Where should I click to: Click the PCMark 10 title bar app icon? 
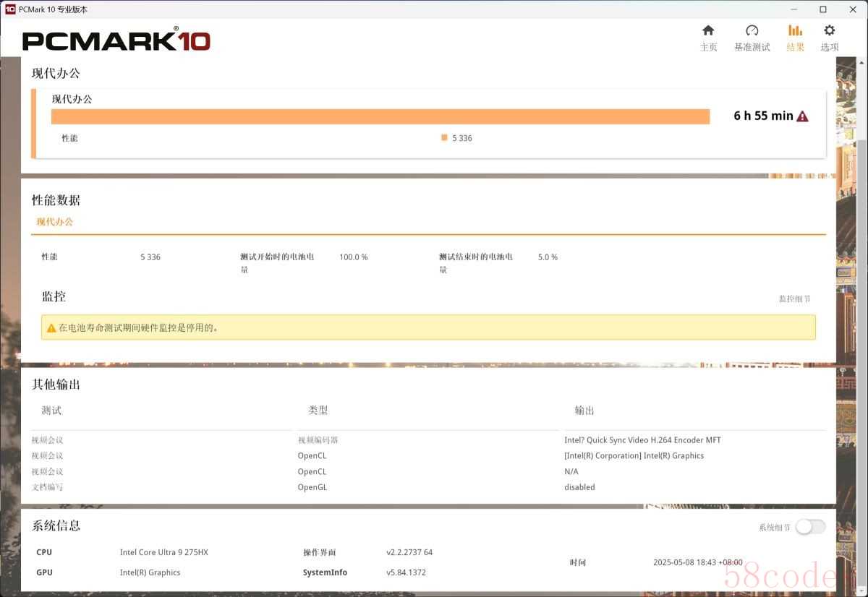coord(10,9)
